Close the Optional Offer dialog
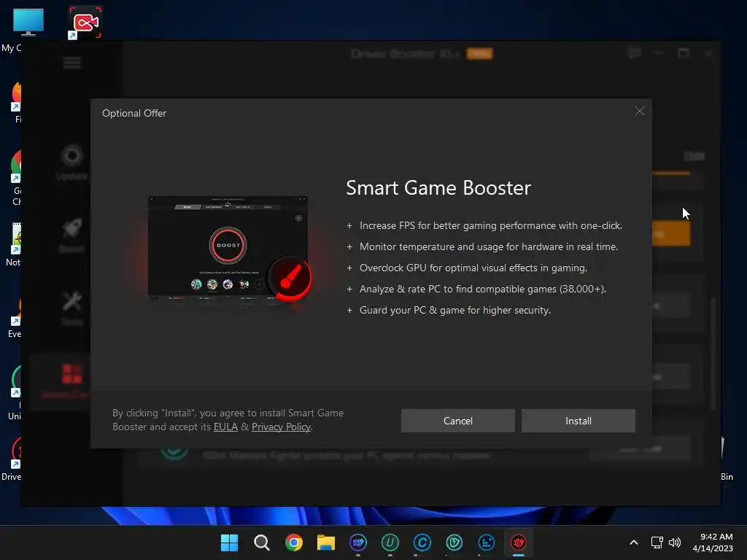The width and height of the screenshot is (747, 560). coord(640,111)
